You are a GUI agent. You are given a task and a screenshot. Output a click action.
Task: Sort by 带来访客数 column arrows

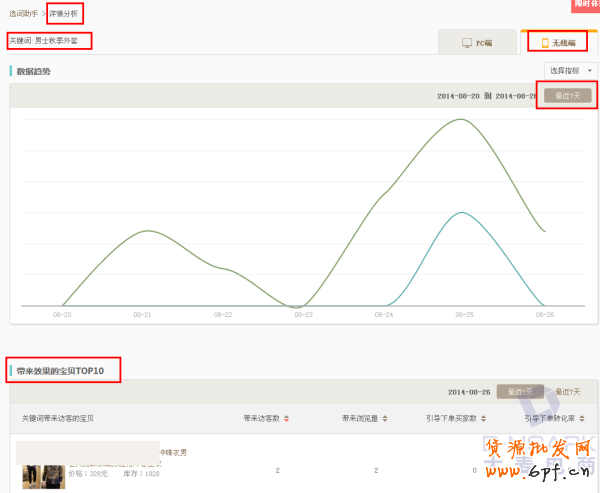tap(288, 418)
